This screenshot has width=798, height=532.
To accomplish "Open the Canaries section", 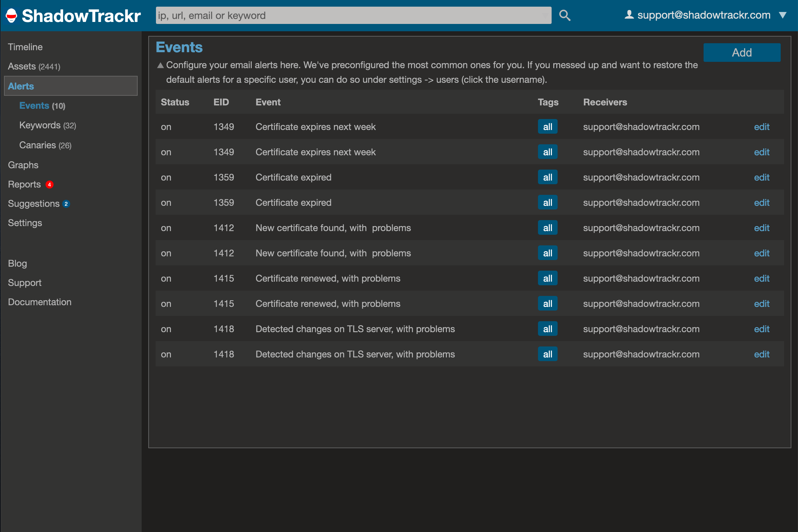I will (38, 145).
